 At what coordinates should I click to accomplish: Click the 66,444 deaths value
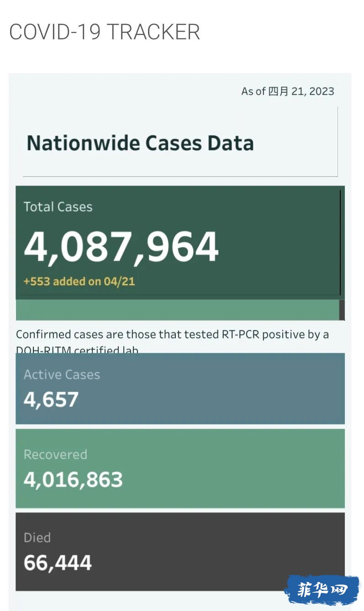click(58, 563)
